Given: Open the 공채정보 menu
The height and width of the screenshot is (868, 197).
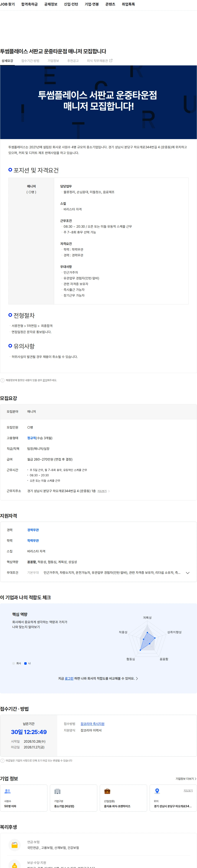Looking at the screenshot, I should click(51, 4).
